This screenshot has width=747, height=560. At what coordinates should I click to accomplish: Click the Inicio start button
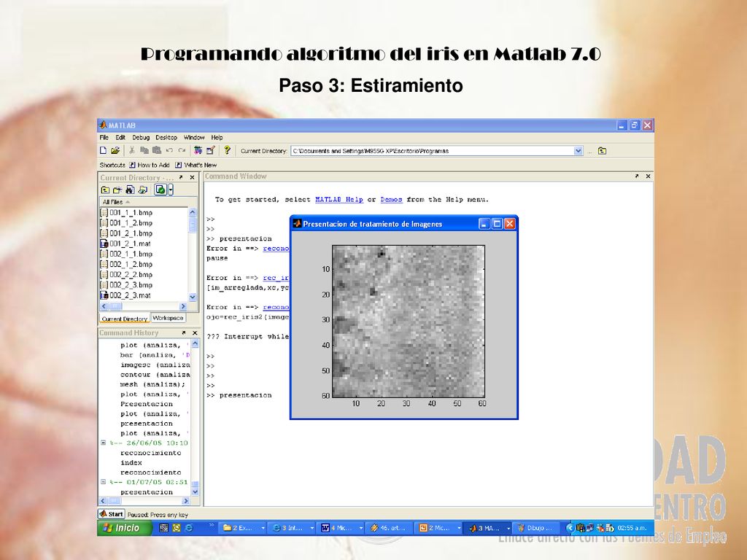(125, 528)
